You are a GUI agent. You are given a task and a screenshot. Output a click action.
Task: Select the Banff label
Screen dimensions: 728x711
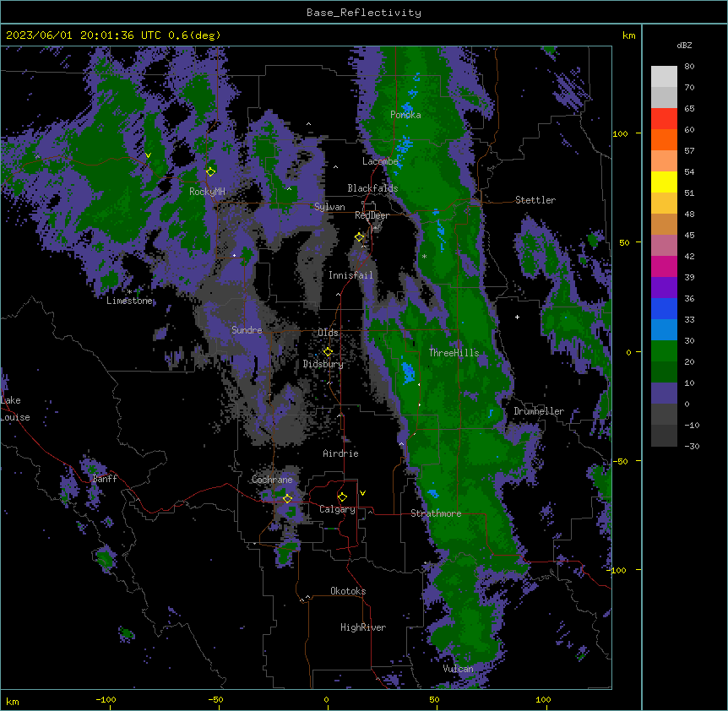tap(105, 479)
